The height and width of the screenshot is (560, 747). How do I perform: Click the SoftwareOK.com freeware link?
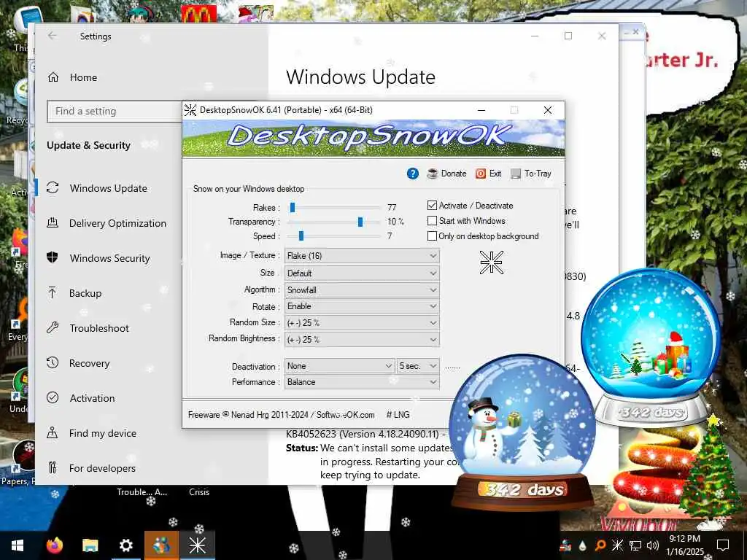coord(345,415)
